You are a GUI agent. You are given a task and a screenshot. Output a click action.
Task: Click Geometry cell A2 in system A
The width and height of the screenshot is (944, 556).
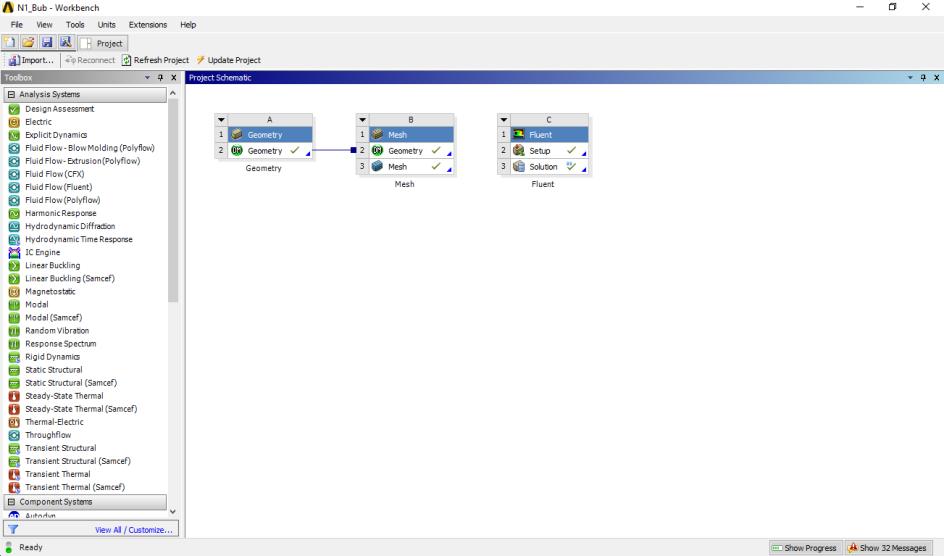coord(270,150)
